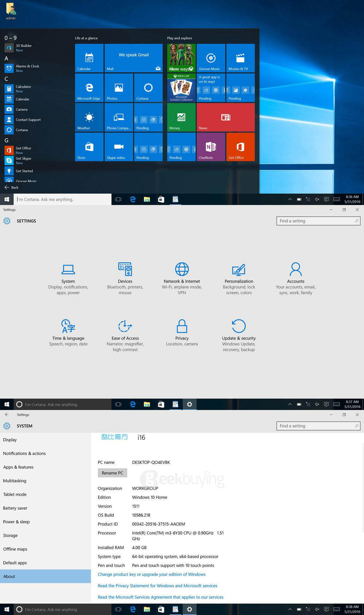Image resolution: width=364 pixels, height=615 pixels.
Task: Select Tablet mode in System sidebar
Action: coord(15,494)
